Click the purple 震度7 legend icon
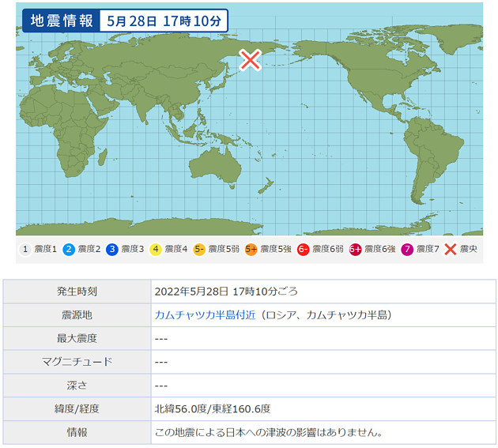The height and width of the screenshot is (448, 498). click(x=407, y=250)
